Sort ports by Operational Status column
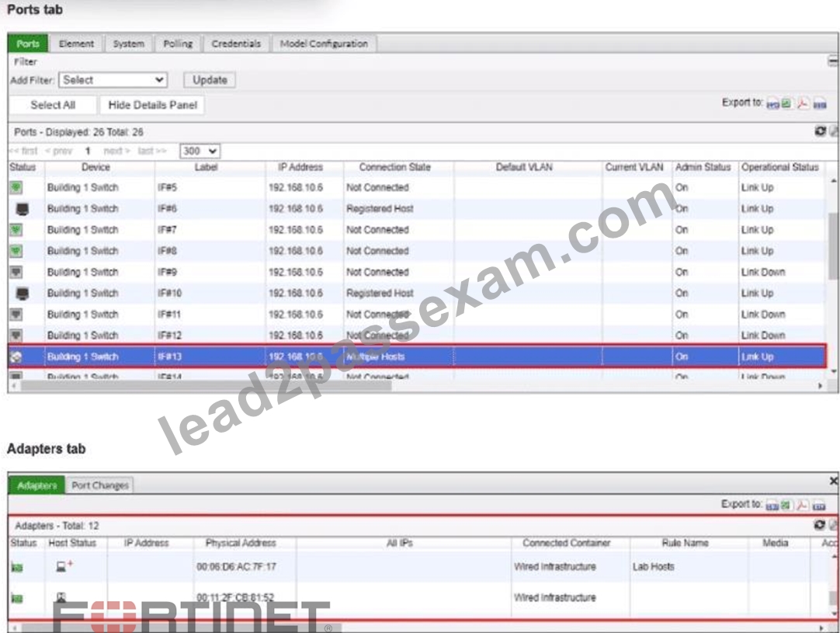The width and height of the screenshot is (840, 633). click(780, 167)
